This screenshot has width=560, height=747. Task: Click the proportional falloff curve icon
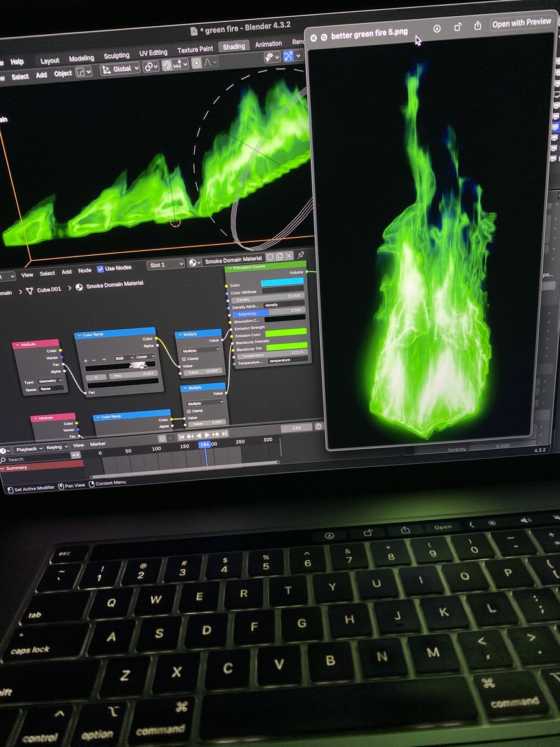tap(208, 62)
